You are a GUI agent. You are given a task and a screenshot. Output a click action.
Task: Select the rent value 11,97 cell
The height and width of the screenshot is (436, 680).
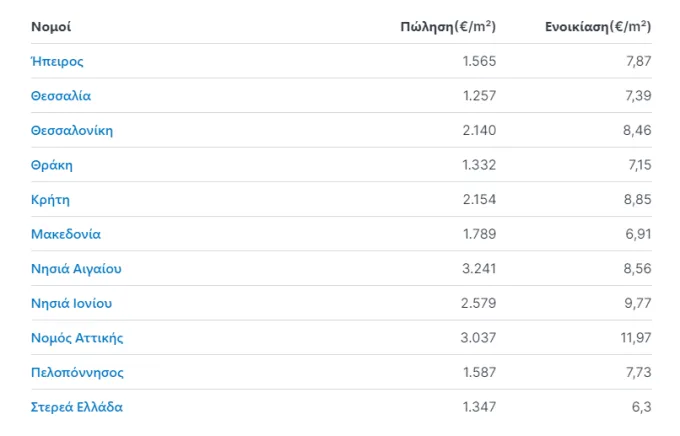[636, 338]
